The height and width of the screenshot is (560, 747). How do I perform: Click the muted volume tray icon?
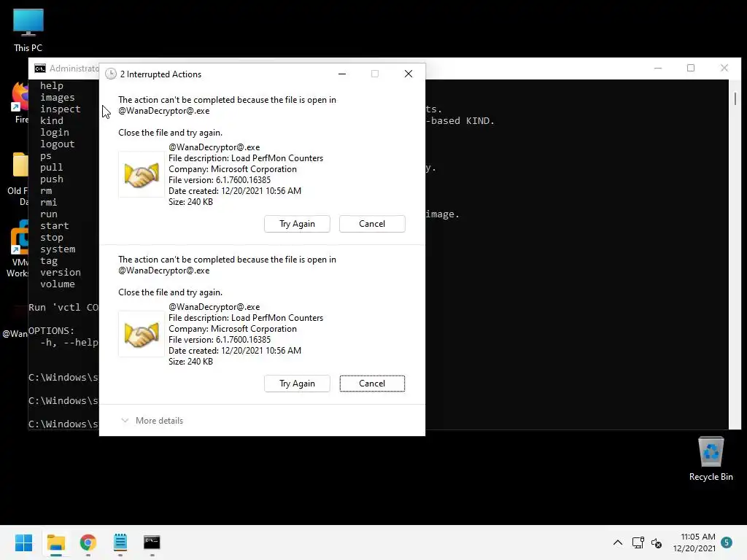pos(657,542)
